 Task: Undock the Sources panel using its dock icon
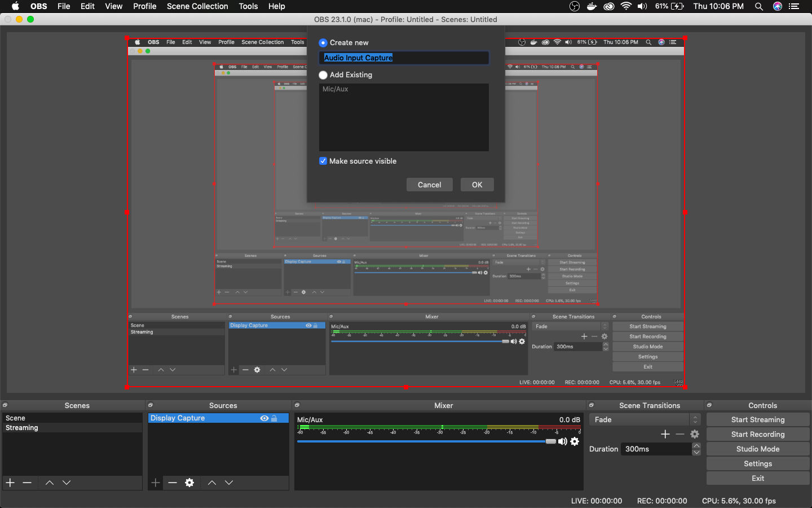click(151, 405)
